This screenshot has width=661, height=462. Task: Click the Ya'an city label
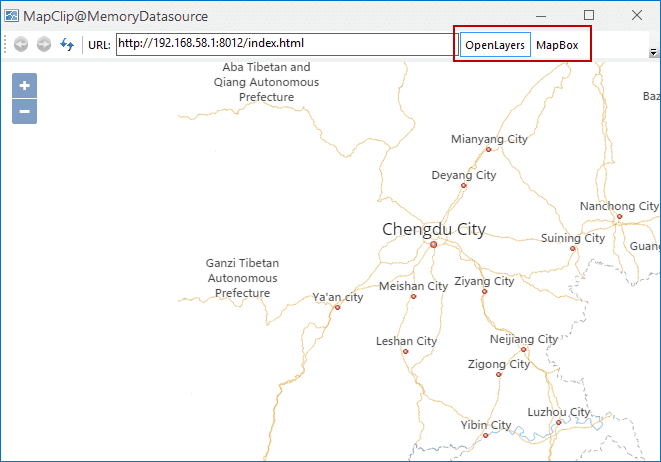click(338, 297)
